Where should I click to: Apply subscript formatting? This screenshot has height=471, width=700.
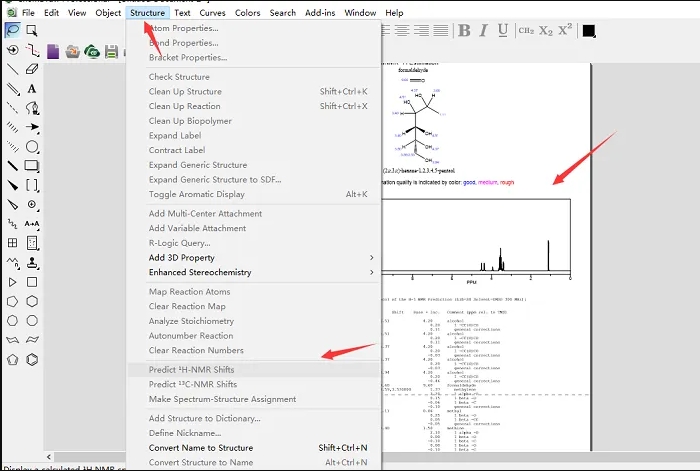click(545, 31)
